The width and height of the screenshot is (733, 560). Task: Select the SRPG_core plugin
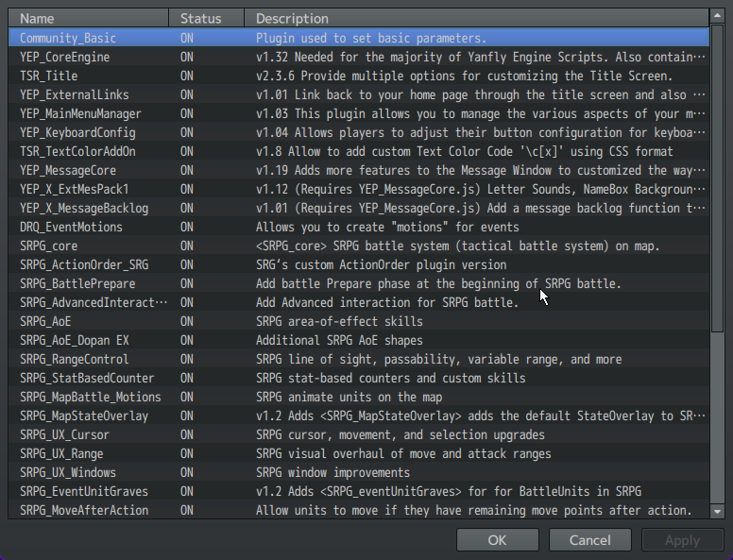point(359,246)
